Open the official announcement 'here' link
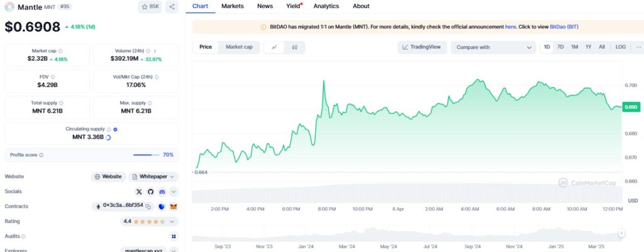The height and width of the screenshot is (252, 644). pyautogui.click(x=510, y=27)
